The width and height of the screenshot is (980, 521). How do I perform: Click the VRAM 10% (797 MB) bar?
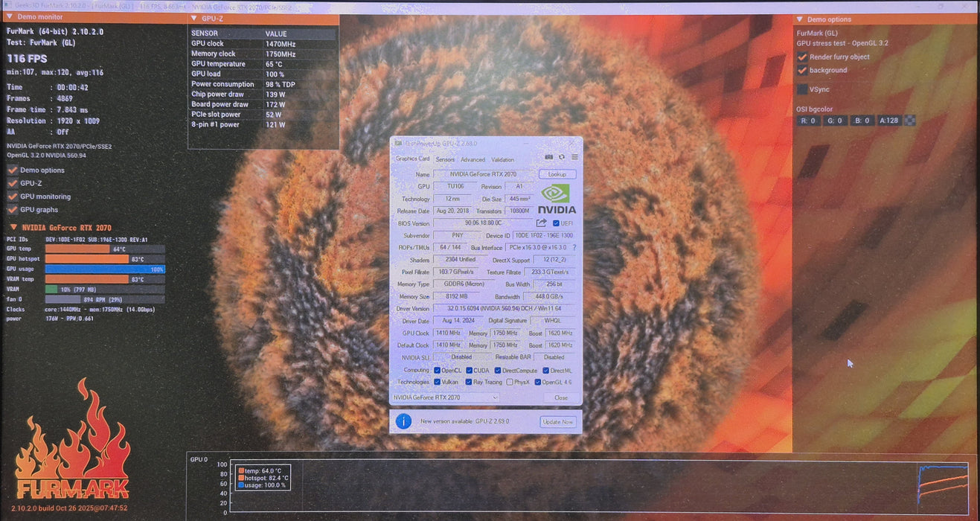pos(105,289)
